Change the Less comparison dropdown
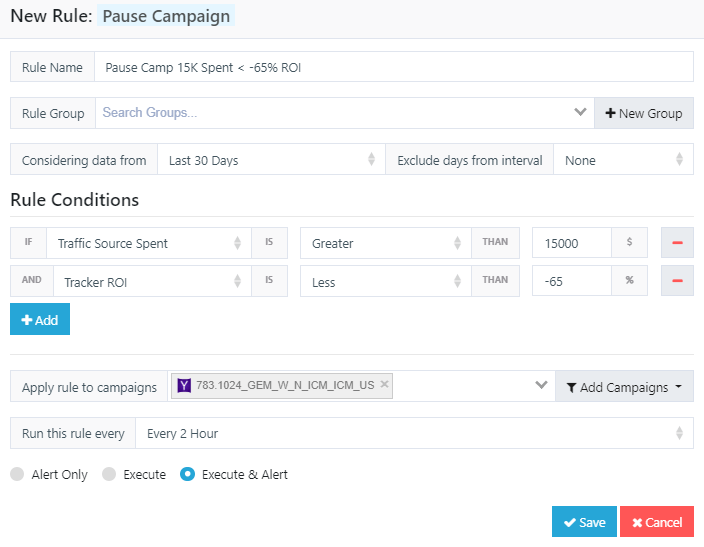 [x=386, y=281]
